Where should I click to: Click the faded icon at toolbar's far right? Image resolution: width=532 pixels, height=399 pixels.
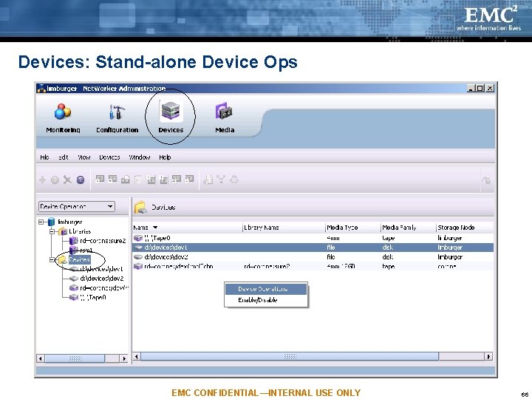486,180
